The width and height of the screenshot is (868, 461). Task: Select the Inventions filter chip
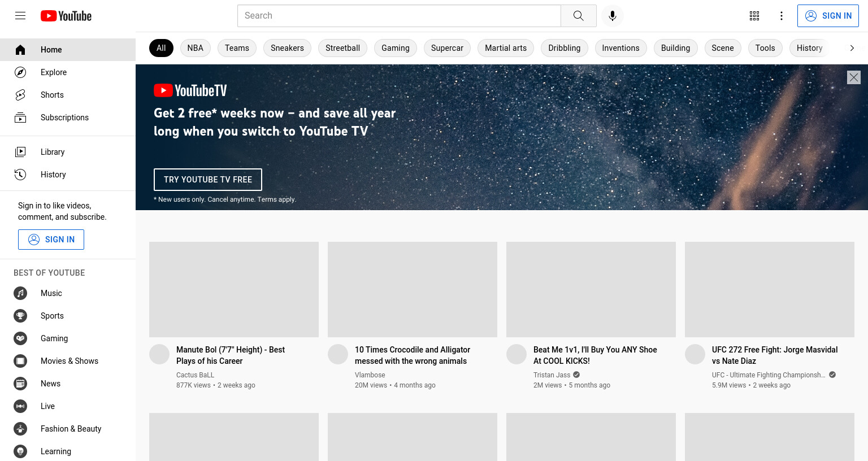tap(620, 48)
